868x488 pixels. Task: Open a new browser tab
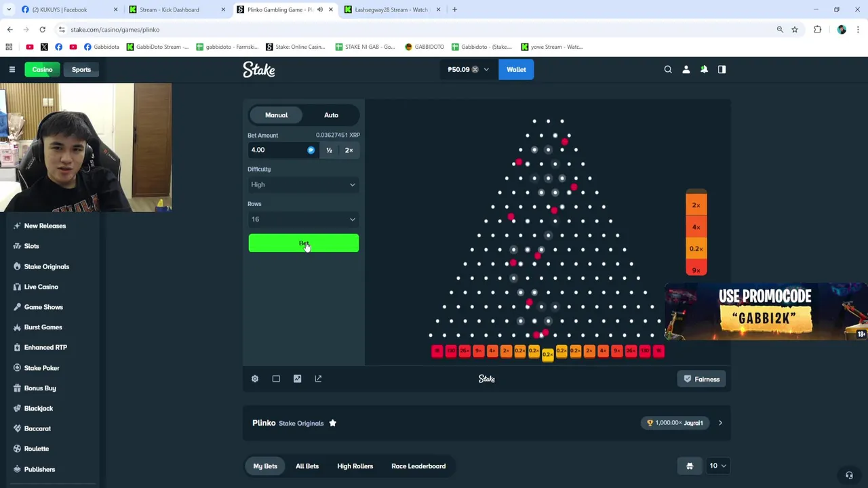click(454, 9)
